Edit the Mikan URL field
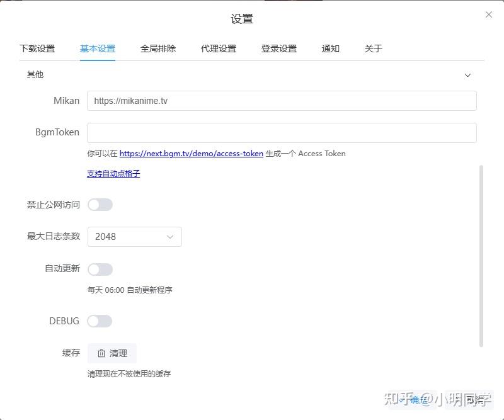 [x=281, y=100]
